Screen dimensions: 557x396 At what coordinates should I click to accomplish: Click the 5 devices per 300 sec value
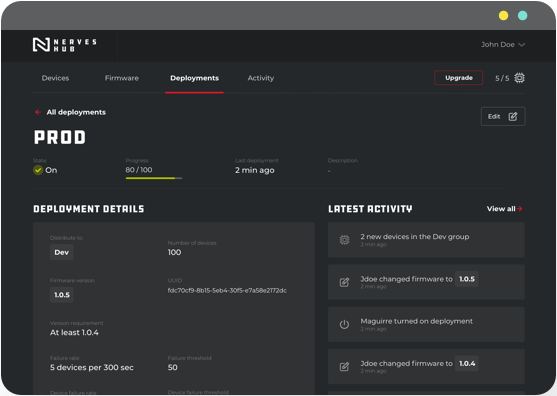92,368
